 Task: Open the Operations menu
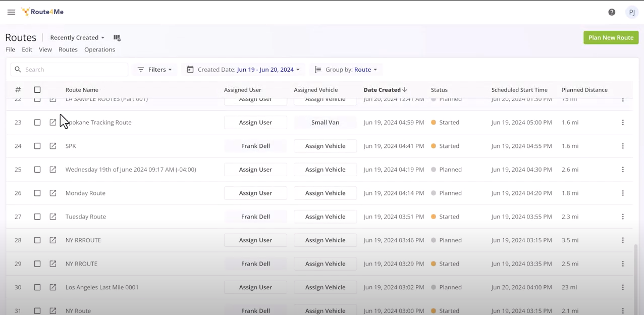point(99,49)
